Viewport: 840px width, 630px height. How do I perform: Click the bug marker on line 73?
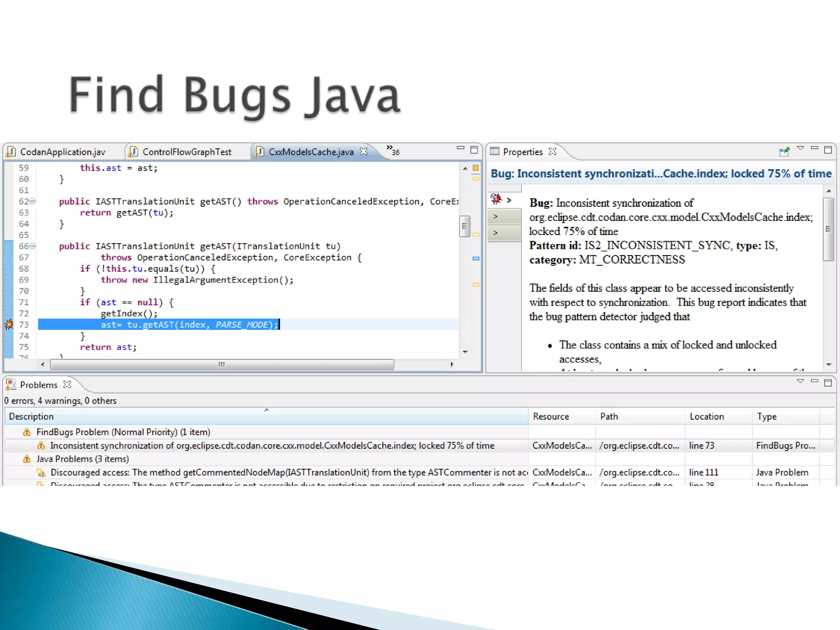coord(9,324)
